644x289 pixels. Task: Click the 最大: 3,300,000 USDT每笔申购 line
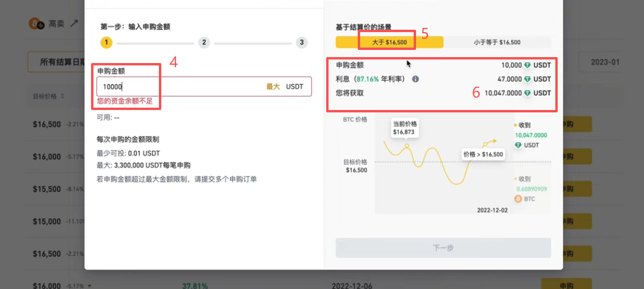pos(143,165)
